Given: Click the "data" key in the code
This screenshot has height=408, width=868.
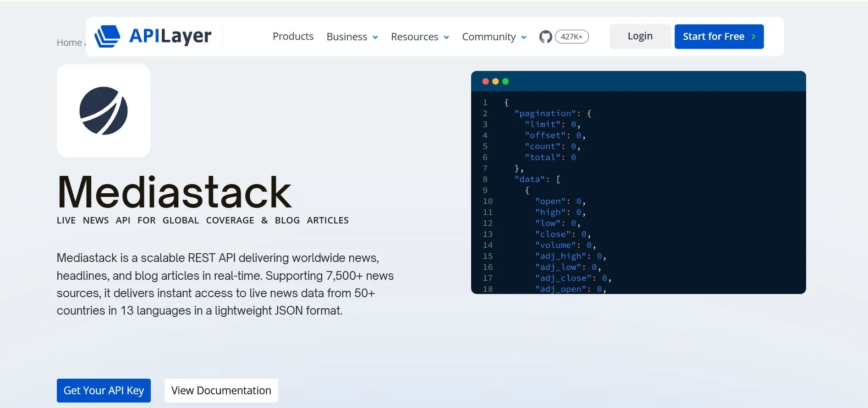Looking at the screenshot, I should [x=529, y=179].
